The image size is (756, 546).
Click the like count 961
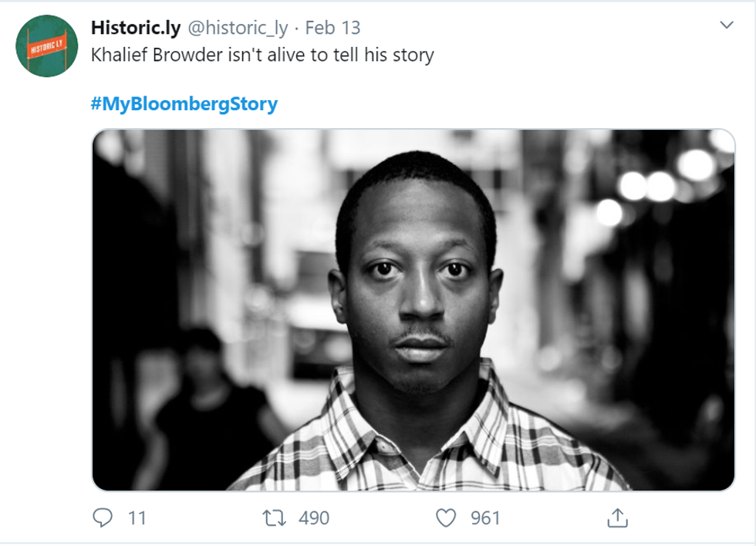pyautogui.click(x=486, y=517)
